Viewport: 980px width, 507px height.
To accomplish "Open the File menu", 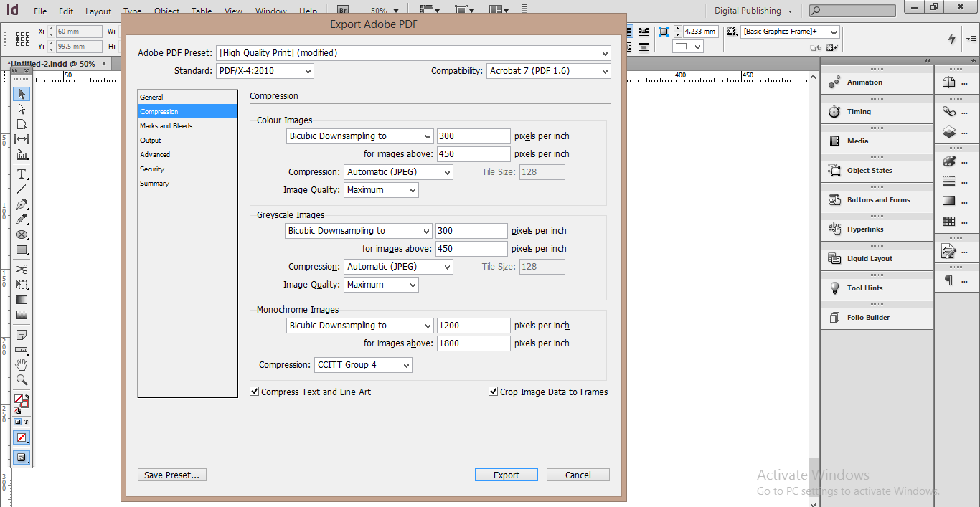I will pos(40,11).
